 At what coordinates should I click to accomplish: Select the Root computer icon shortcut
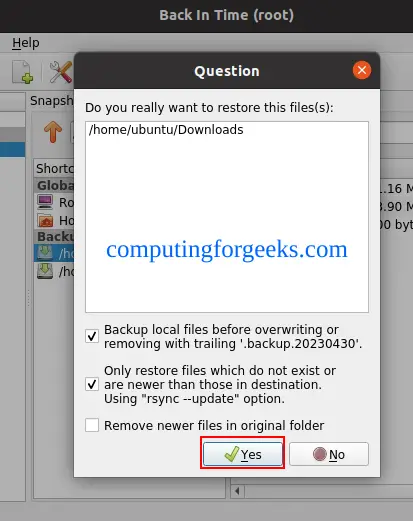pos(45,202)
